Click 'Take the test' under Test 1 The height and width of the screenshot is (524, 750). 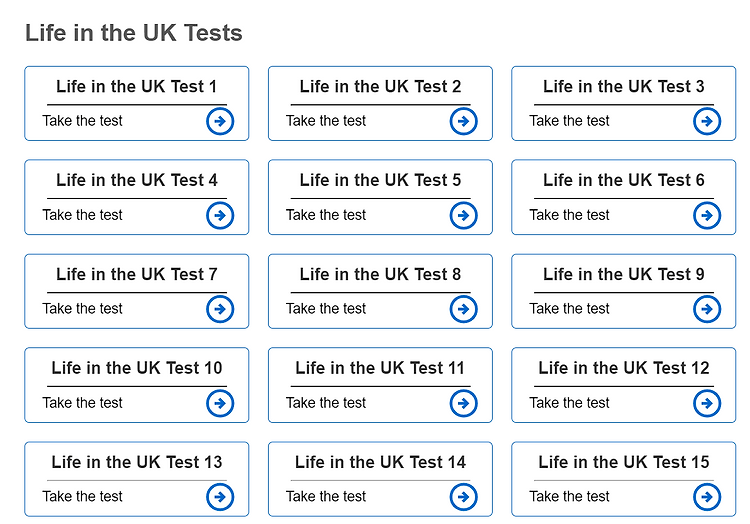pos(83,121)
